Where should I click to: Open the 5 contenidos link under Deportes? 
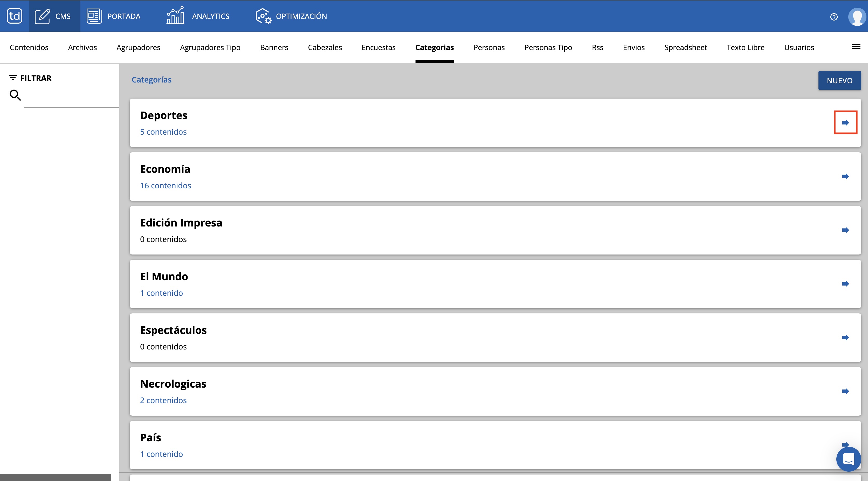point(163,132)
